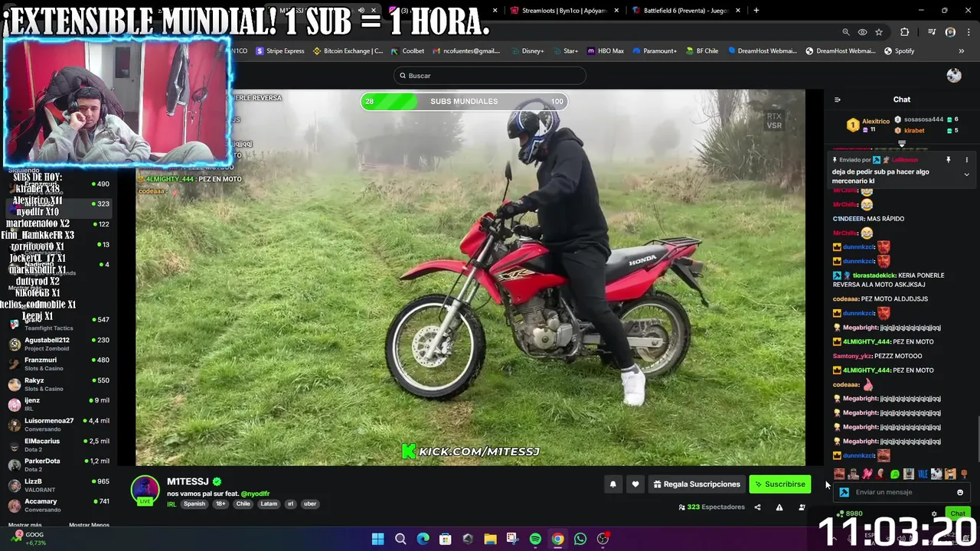Open Chrome three-dot menu

[x=968, y=32]
